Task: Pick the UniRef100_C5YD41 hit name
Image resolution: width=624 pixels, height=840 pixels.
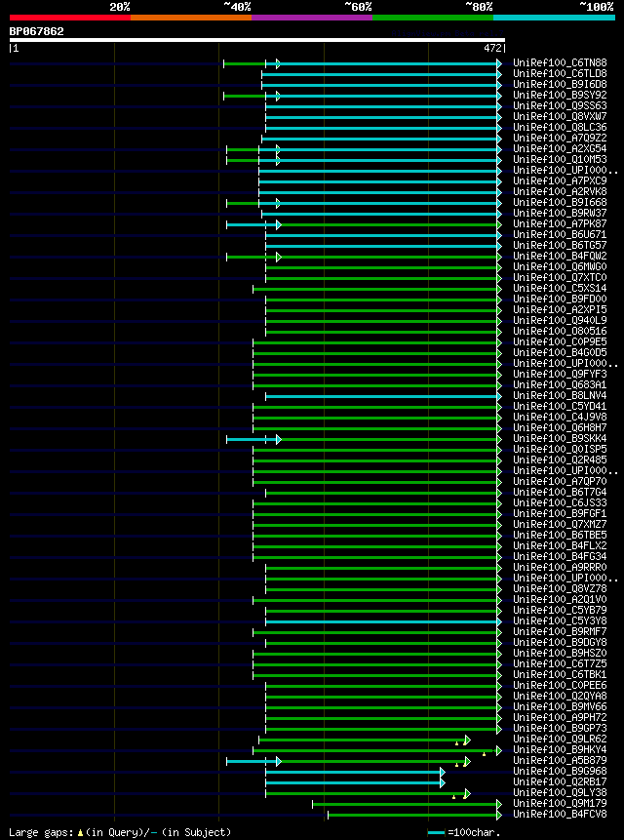Action: pyautogui.click(x=560, y=406)
